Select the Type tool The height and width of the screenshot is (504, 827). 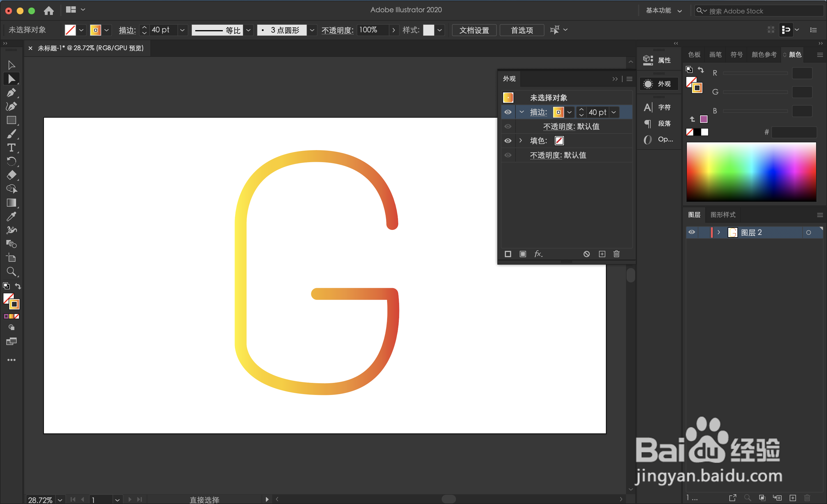pyautogui.click(x=11, y=148)
